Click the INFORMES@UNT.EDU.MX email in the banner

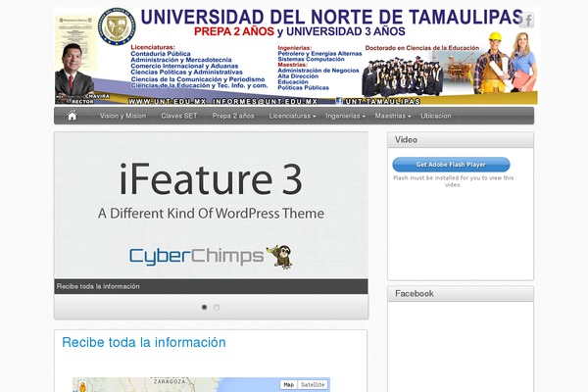tap(266, 101)
